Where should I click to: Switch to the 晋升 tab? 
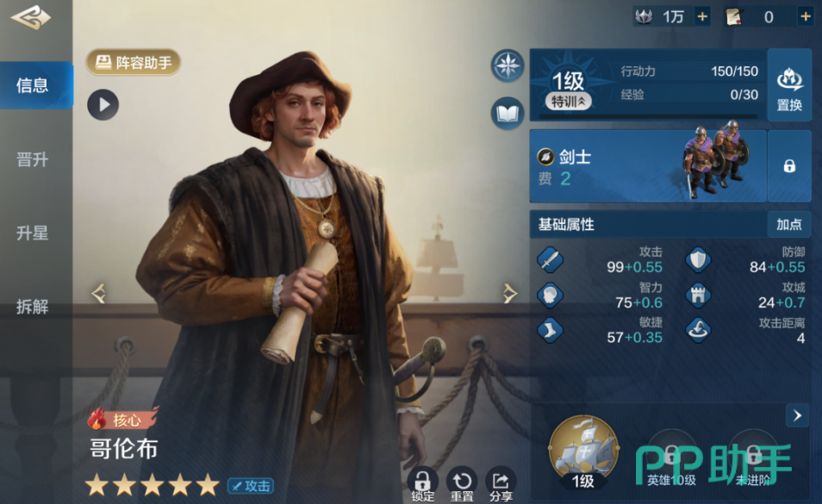pos(33,159)
